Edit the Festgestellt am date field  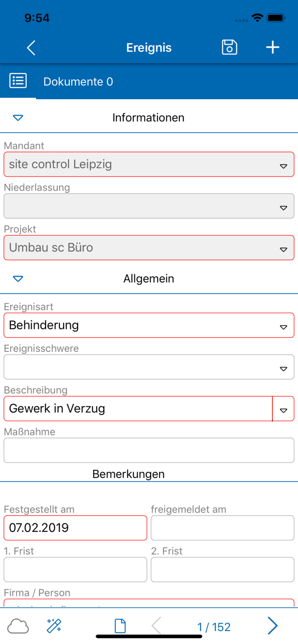coord(75,528)
